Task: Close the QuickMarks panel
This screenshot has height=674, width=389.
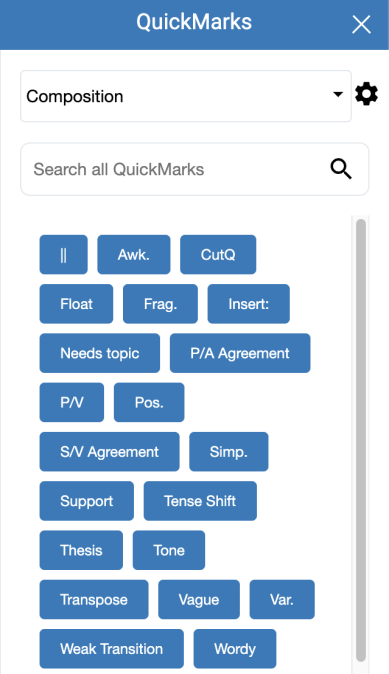Action: click(x=361, y=25)
